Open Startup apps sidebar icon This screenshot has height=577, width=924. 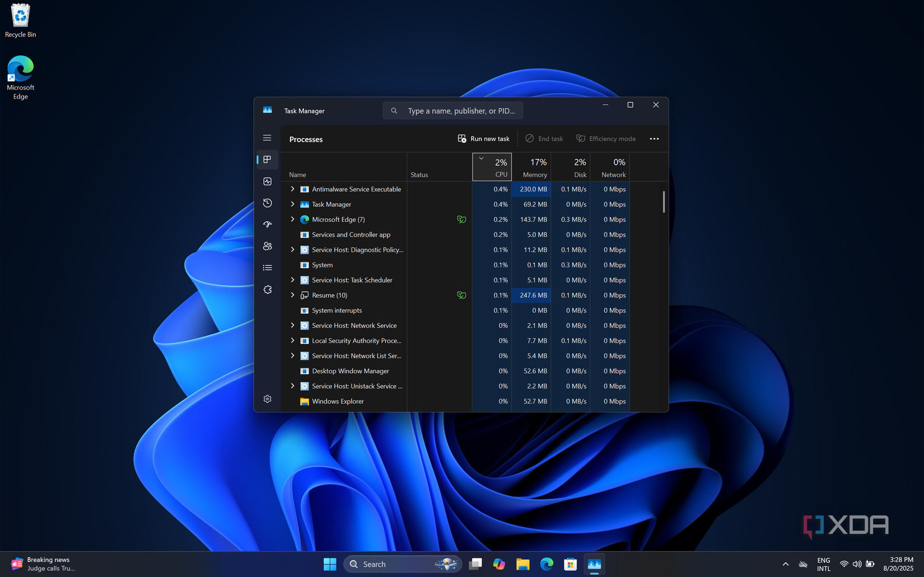267,224
